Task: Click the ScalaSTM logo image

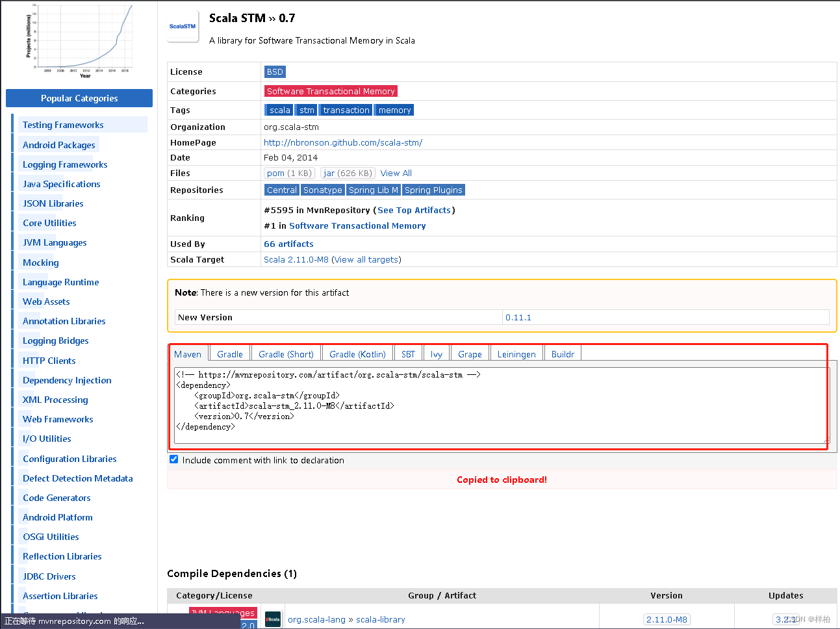Action: (x=183, y=27)
